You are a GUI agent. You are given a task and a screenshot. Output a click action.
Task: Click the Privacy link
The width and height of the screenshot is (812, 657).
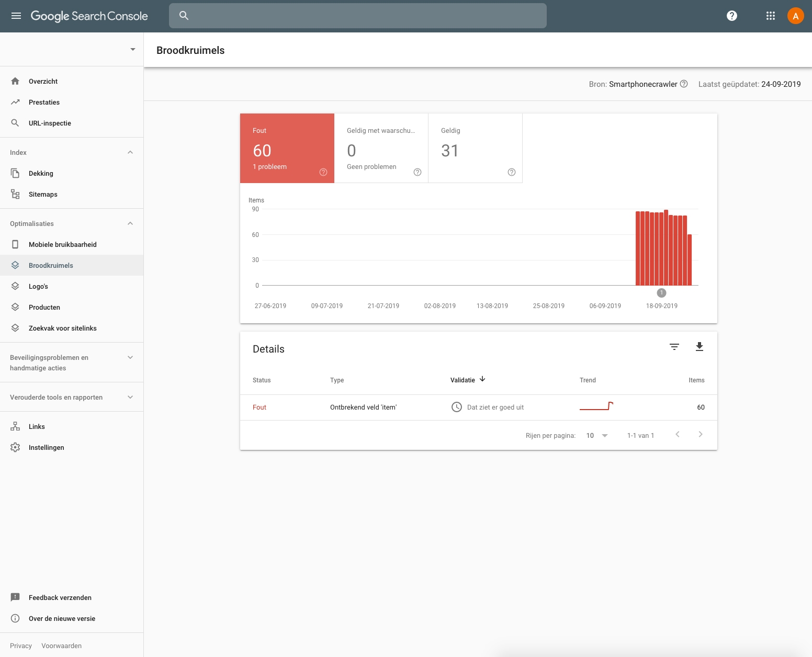[x=21, y=645]
